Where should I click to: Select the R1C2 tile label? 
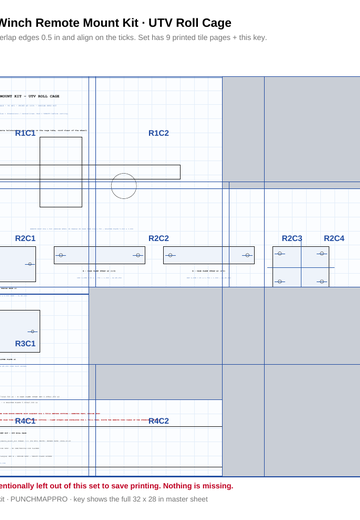pos(158,133)
